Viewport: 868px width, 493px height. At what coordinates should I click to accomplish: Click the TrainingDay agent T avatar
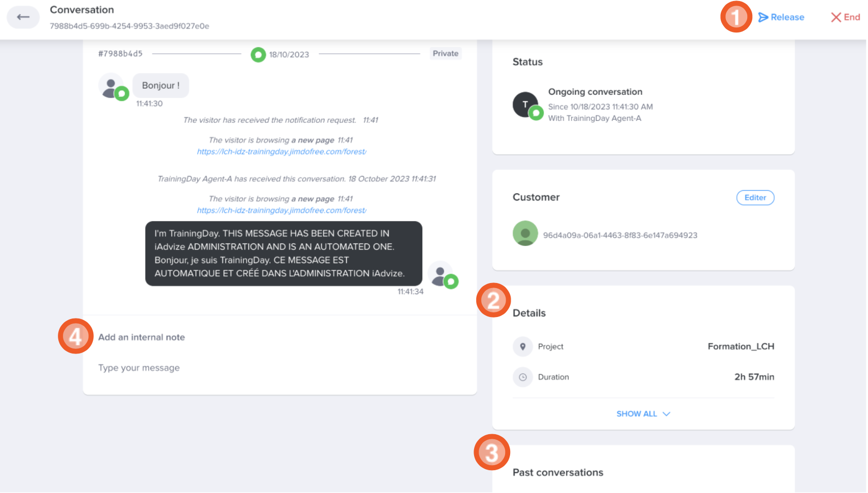click(x=526, y=104)
